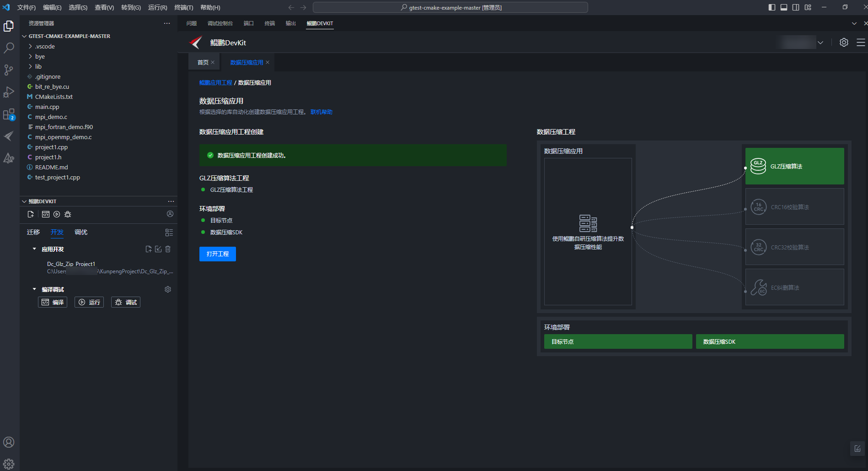This screenshot has height=471, width=868.
Task: Toggle the bottom panel layout
Action: click(784, 7)
